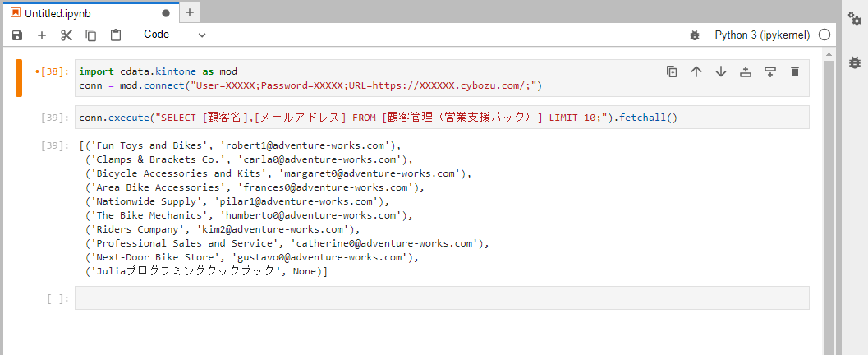Screen dimensions: 868x355
Task: Move the active cell up
Action: point(696,71)
